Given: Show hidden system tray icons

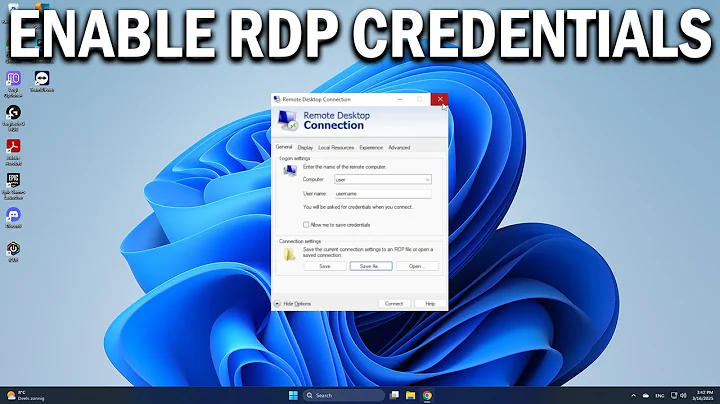Looking at the screenshot, I should coord(633,395).
